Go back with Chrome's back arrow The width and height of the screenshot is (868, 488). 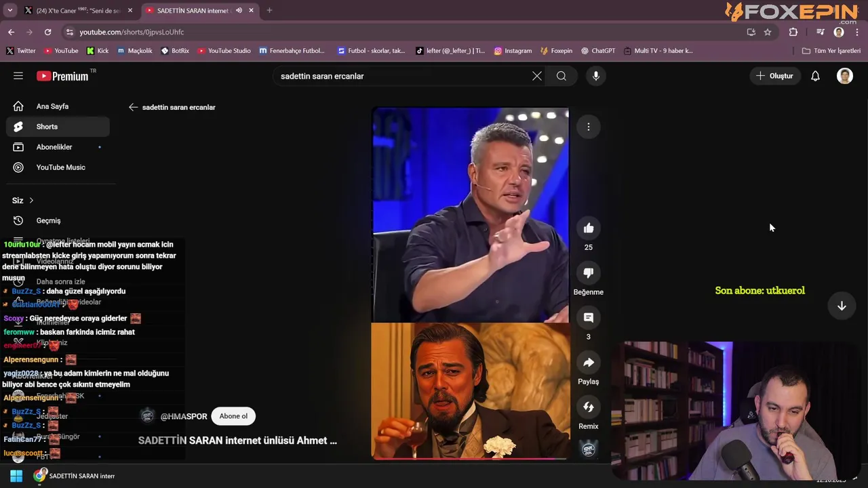[11, 32]
